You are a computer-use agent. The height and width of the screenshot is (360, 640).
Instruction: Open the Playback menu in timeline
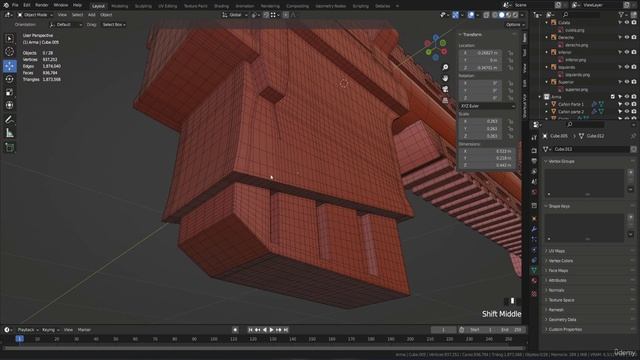point(28,330)
